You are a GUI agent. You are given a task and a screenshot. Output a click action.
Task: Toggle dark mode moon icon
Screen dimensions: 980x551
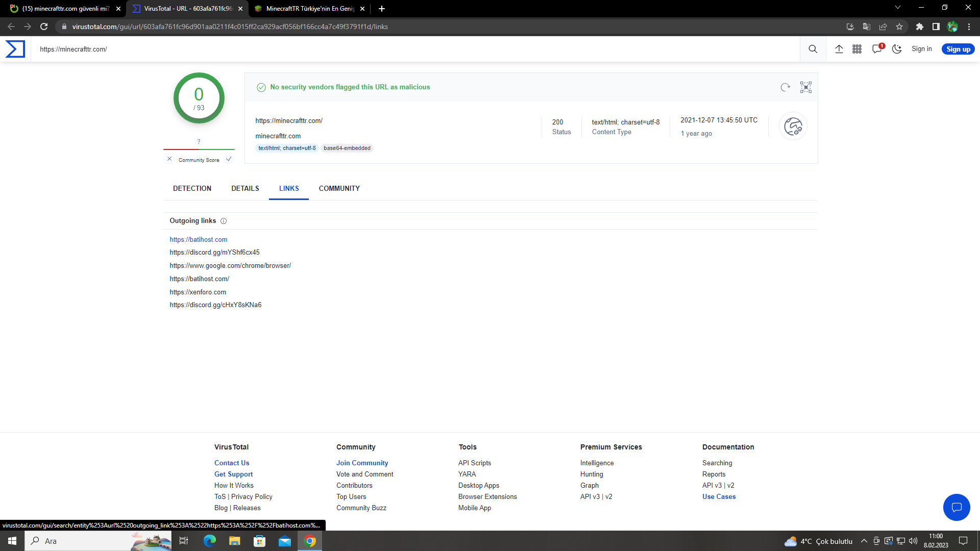pos(897,49)
